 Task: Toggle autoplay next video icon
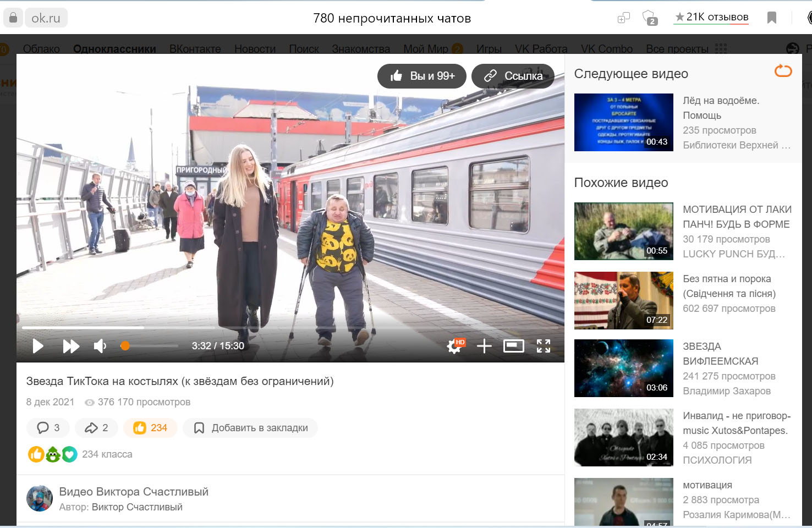[783, 71]
